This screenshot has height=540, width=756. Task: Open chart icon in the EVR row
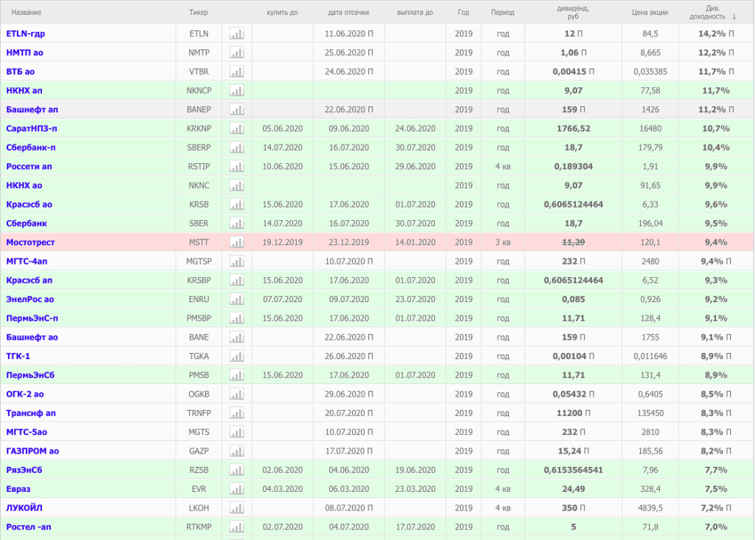237,488
